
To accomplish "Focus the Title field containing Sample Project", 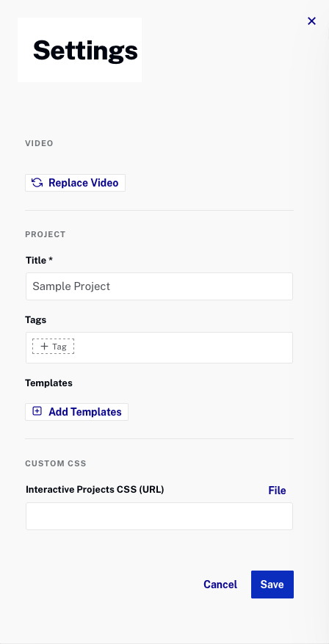I will pyautogui.click(x=159, y=286).
